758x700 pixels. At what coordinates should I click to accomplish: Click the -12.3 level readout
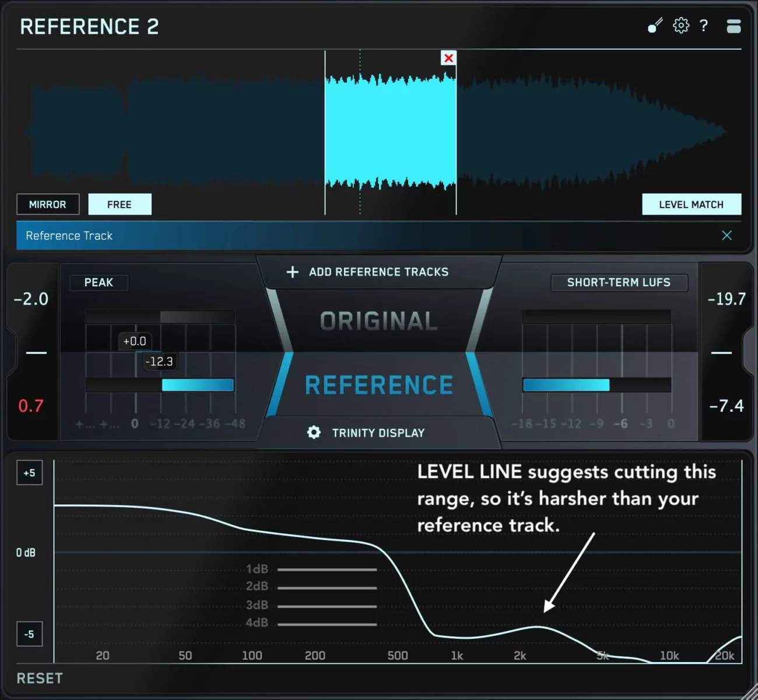[159, 362]
